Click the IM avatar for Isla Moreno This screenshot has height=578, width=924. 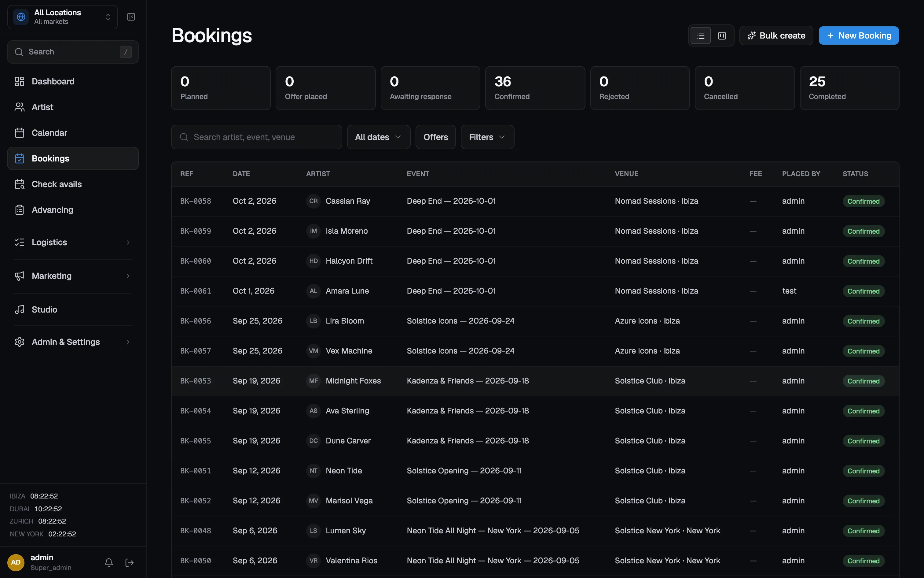click(x=313, y=231)
